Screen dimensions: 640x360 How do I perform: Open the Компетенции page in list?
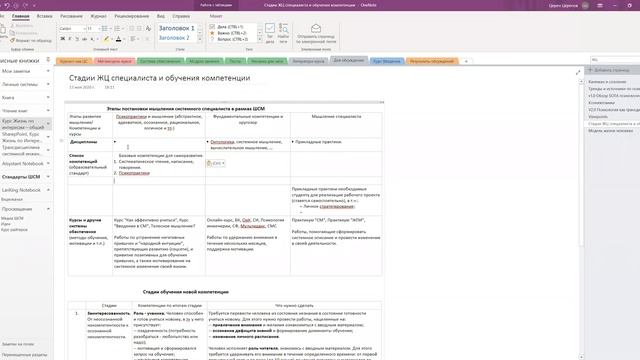tap(601, 103)
